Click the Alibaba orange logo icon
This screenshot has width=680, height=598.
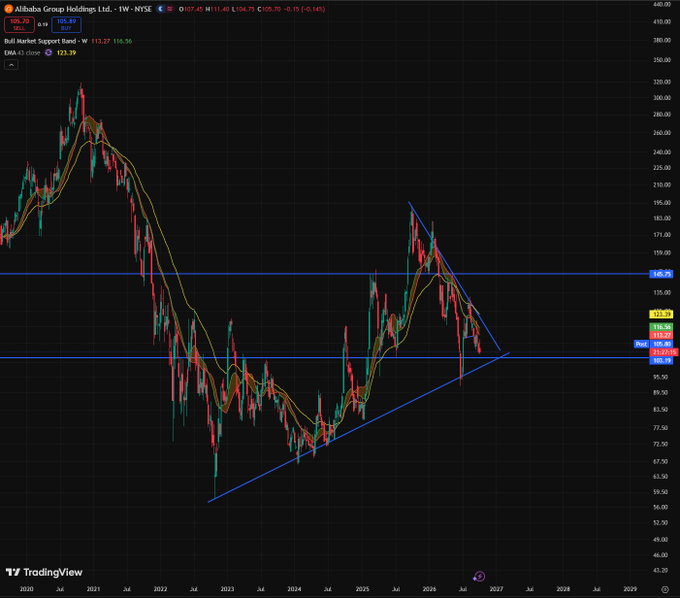pos(8,9)
